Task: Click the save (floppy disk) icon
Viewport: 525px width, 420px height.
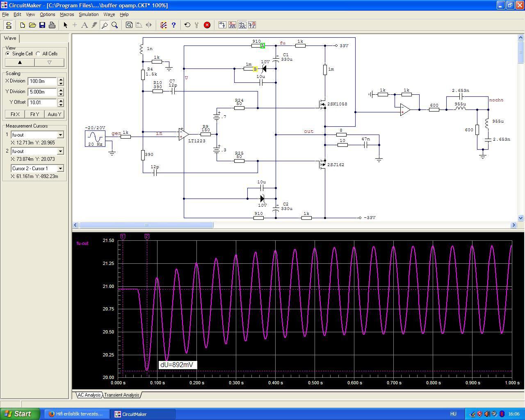Action: point(42,25)
